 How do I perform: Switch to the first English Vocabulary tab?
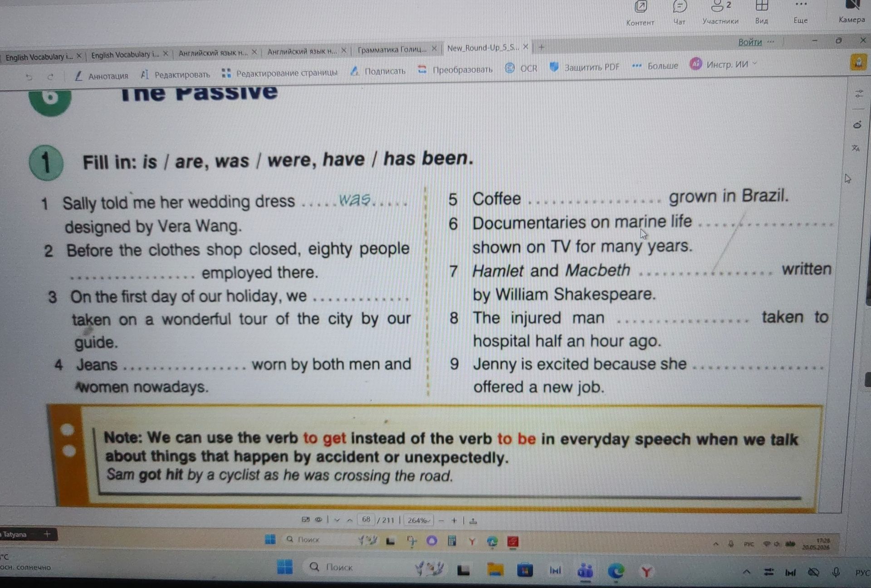43,57
